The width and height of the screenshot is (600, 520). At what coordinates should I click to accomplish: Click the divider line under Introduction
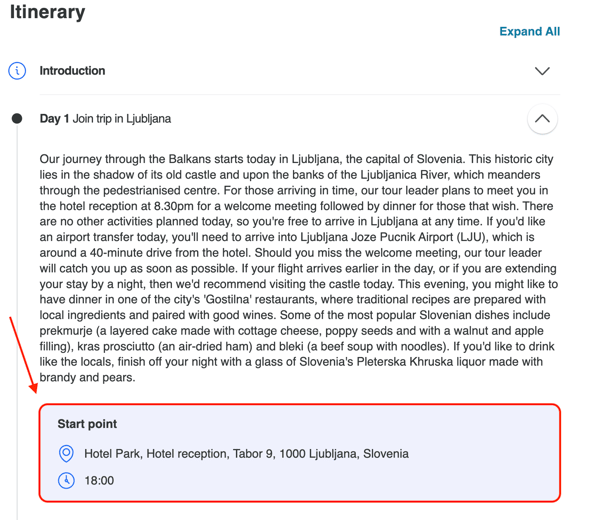coord(300,94)
